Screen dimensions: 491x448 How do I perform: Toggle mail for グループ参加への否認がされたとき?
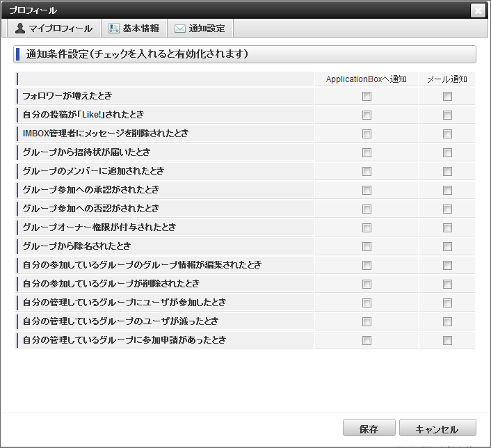click(x=447, y=209)
